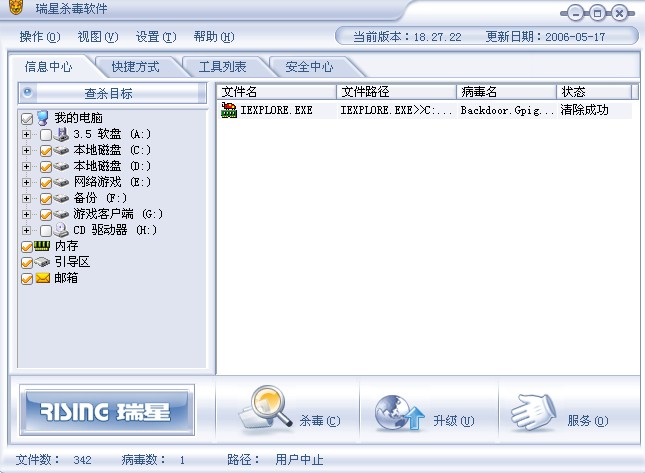Image resolution: width=645 pixels, height=473 pixels.
Task: Expand the CD drive H: node
Action: (26, 230)
